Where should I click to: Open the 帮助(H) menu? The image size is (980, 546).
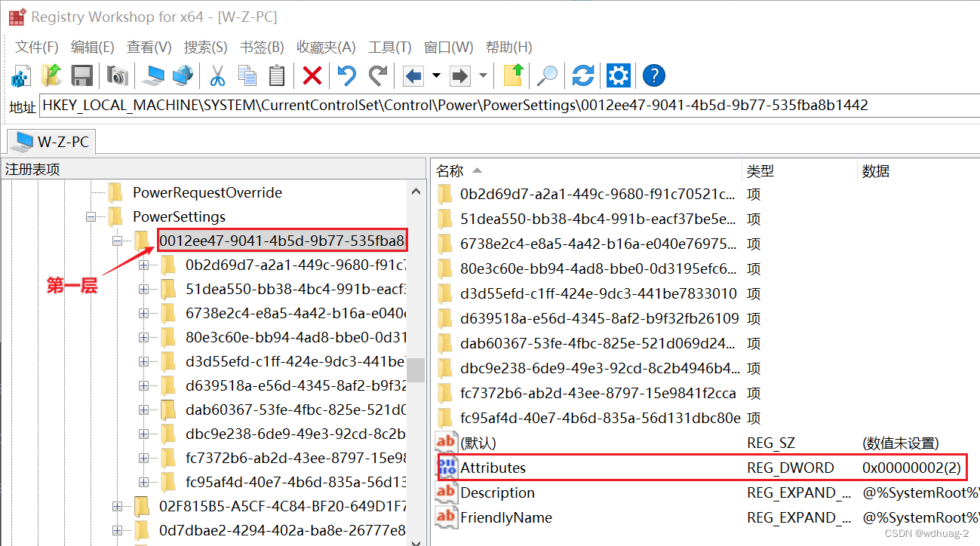[x=508, y=47]
